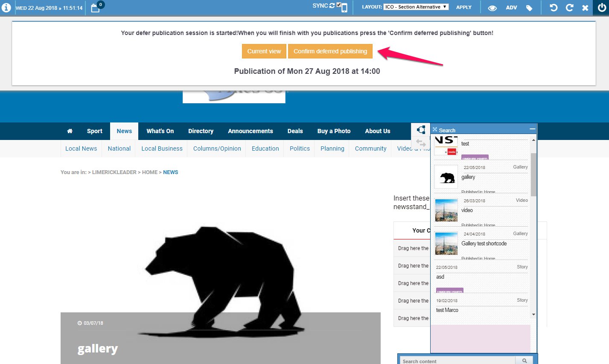Viewport: 609px width, 364px height.
Task: Open the News menu tab
Action: pos(124,131)
